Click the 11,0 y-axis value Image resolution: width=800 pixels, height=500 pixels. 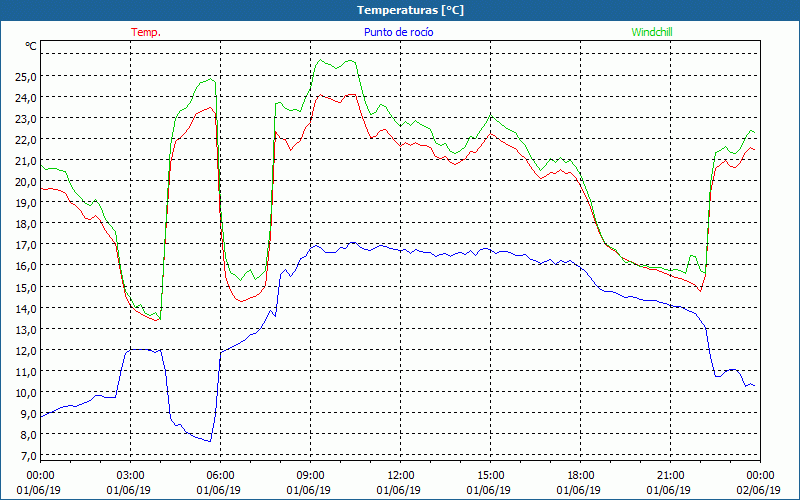(27, 371)
